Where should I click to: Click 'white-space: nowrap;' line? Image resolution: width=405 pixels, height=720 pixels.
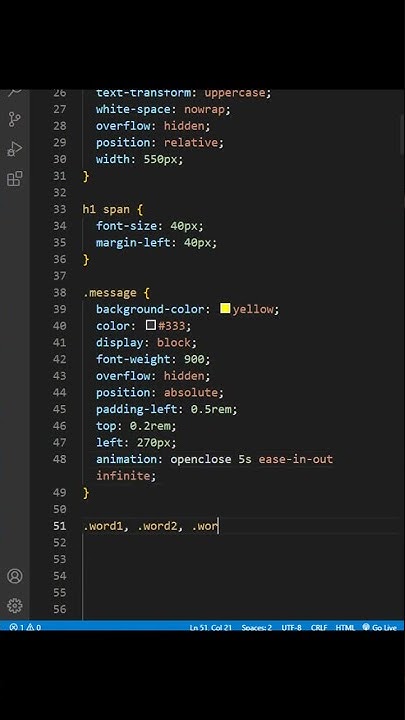coord(163,109)
